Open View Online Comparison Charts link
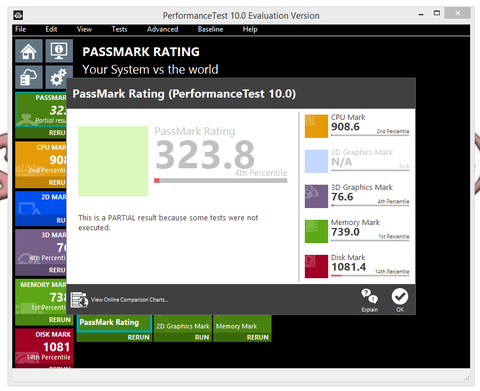The height and width of the screenshot is (391, 480). tap(129, 300)
